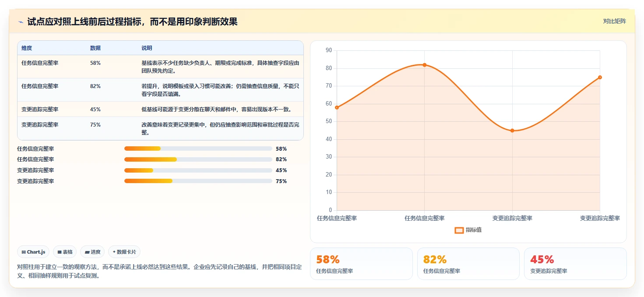Viewport: 644px width, 297px height.
Task: Select the Chart.js chip
Action: click(x=34, y=252)
